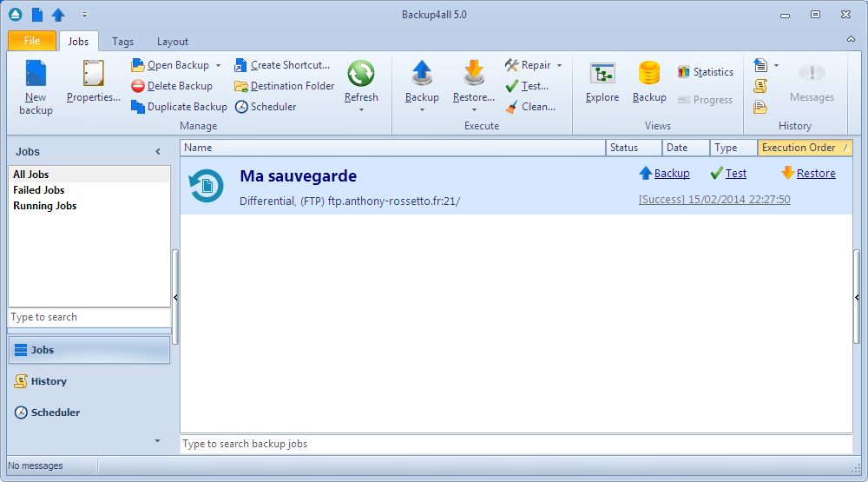Sort by the Name column header
Image resolution: width=868 pixels, height=482 pixels.
[x=392, y=148]
